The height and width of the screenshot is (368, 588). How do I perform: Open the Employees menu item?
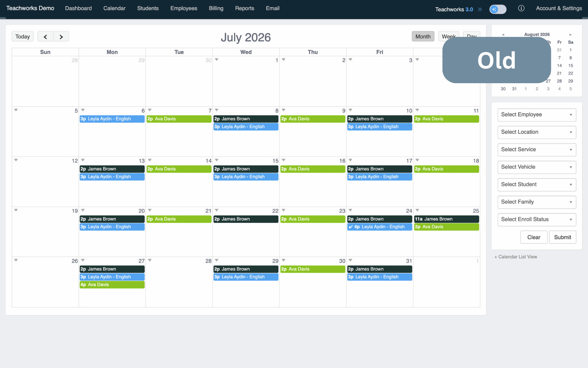coord(184,8)
